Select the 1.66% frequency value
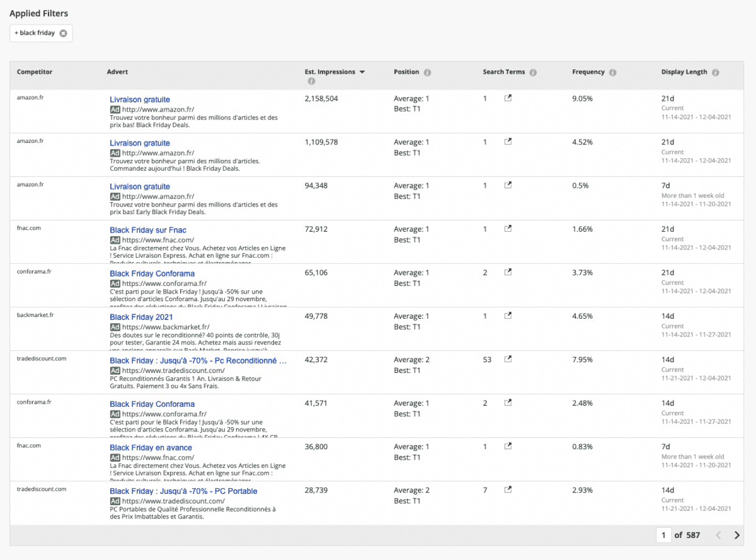756x560 pixels. (582, 229)
